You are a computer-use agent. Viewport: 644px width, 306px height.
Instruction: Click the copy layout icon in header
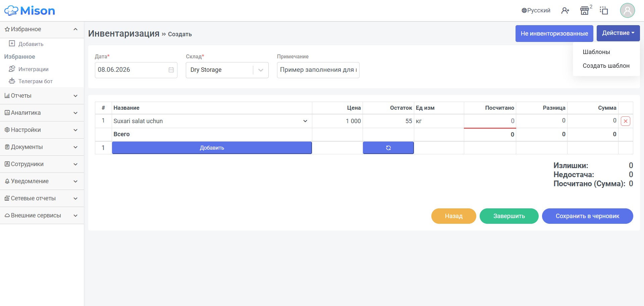coord(604,11)
